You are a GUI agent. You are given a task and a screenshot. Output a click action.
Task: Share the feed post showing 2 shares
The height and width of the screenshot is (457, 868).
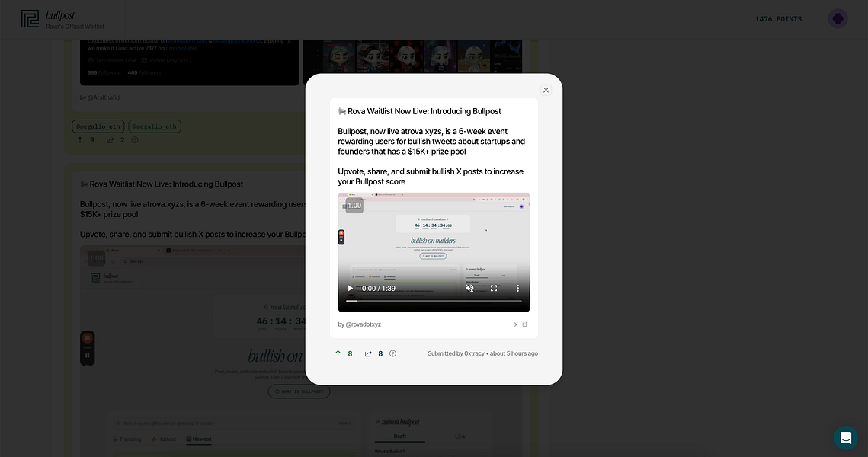(x=111, y=140)
